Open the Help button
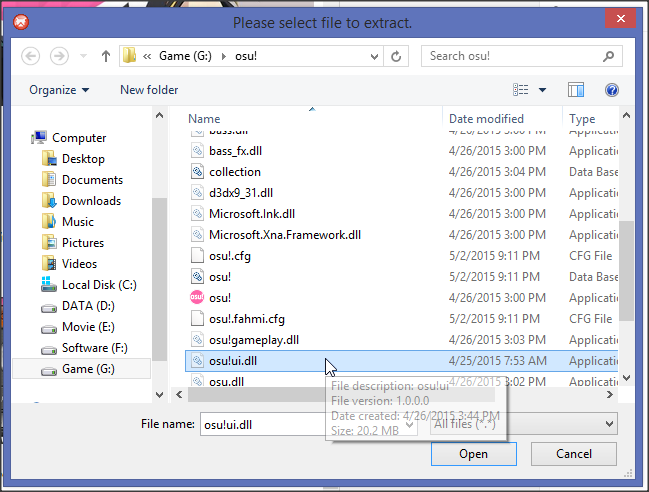 tap(612, 89)
